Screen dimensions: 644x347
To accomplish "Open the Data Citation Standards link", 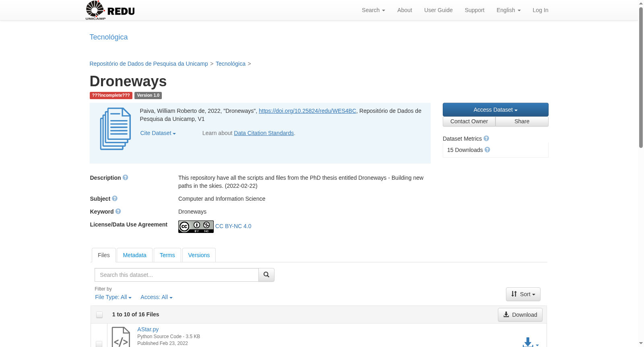I will [x=264, y=133].
